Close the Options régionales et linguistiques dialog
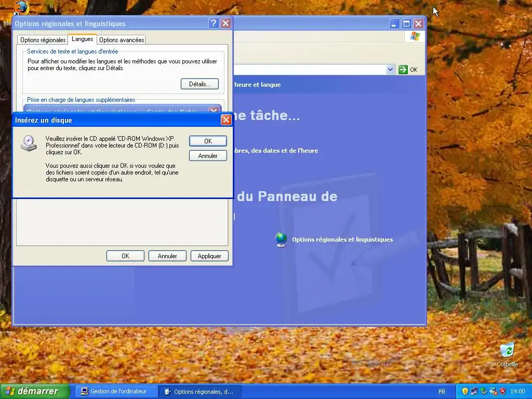The width and height of the screenshot is (532, 399). (225, 23)
